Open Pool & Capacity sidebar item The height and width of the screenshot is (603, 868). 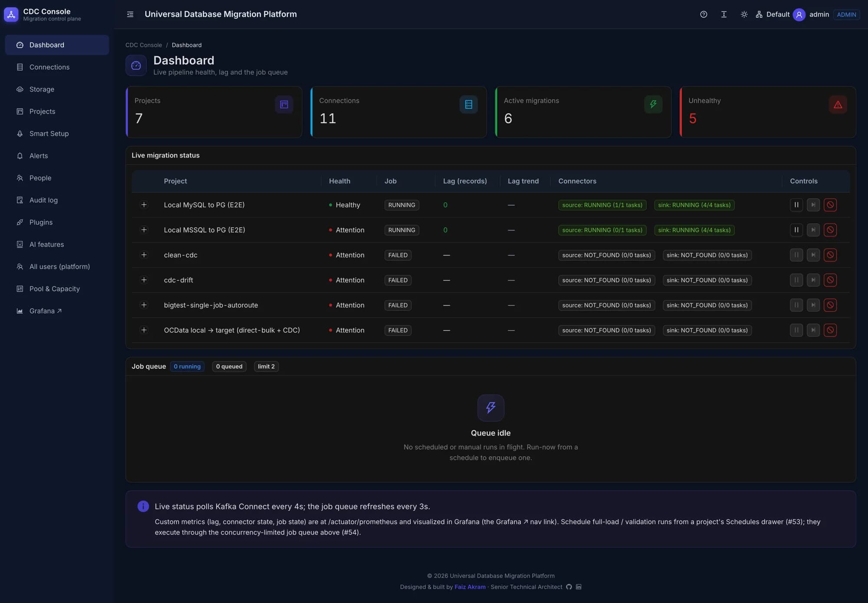57,288
